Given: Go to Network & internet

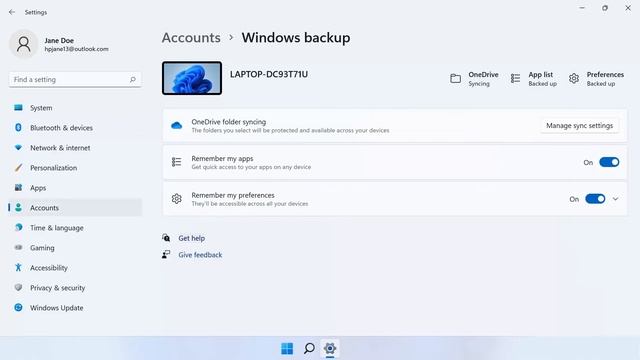Looking at the screenshot, I should pos(75,148).
